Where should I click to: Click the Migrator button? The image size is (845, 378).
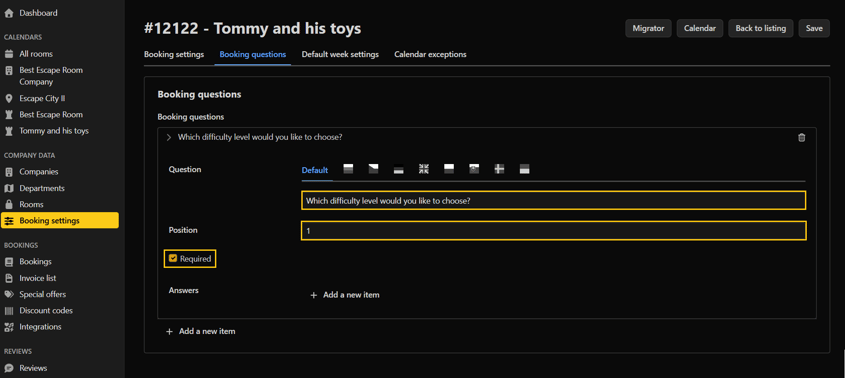click(x=648, y=29)
